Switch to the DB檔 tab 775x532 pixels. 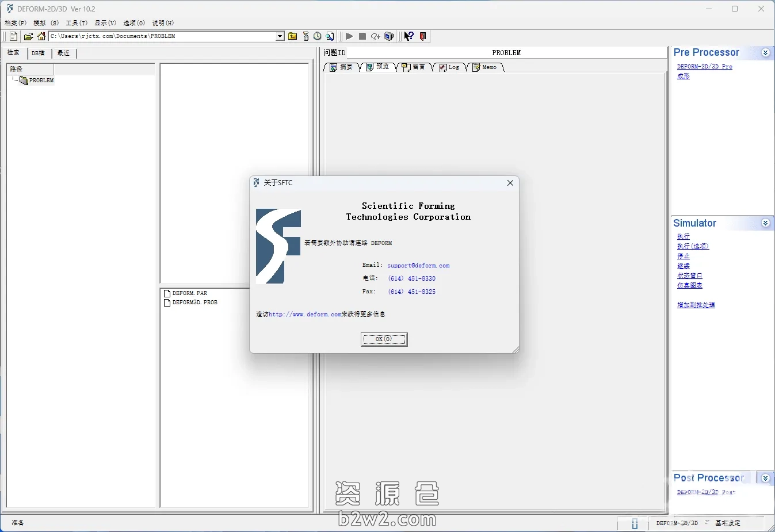pyautogui.click(x=38, y=53)
